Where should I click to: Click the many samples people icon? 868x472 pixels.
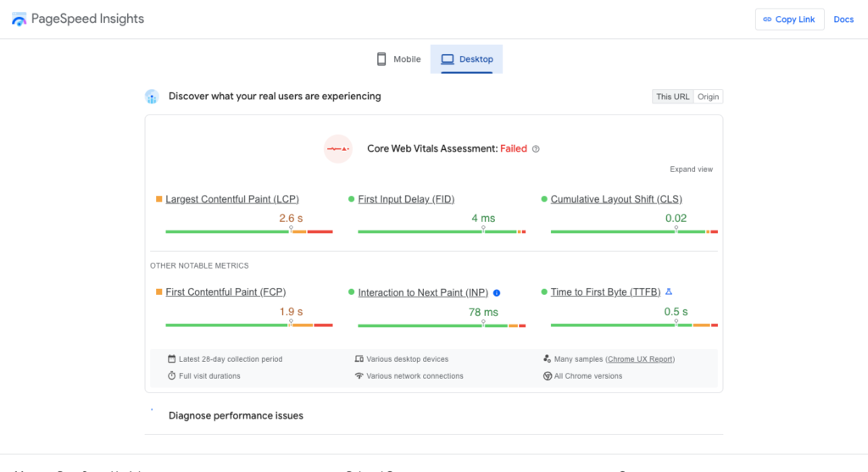[x=547, y=358]
